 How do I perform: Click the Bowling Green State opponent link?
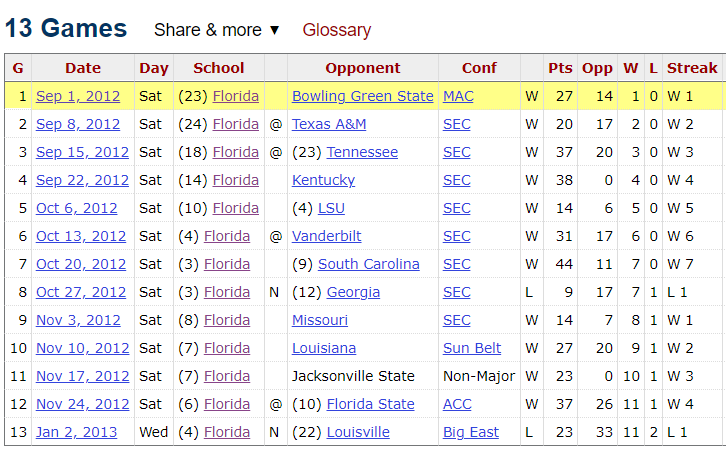pyautogui.click(x=363, y=96)
